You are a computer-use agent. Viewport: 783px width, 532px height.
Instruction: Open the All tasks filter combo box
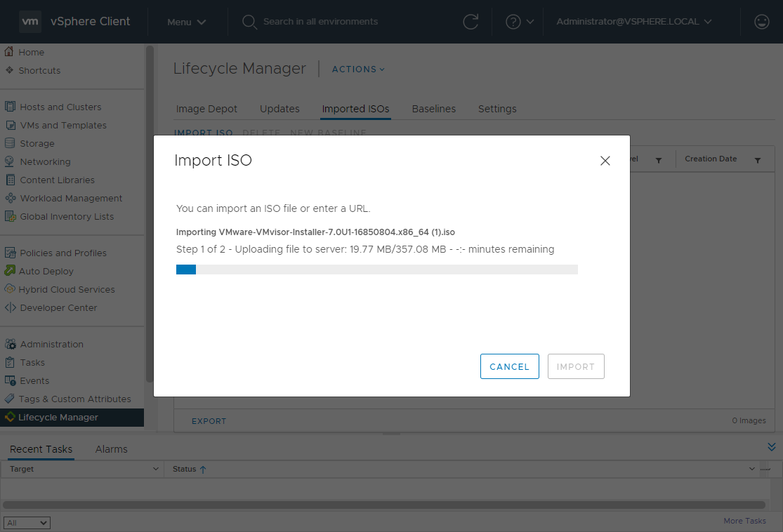[x=27, y=522]
